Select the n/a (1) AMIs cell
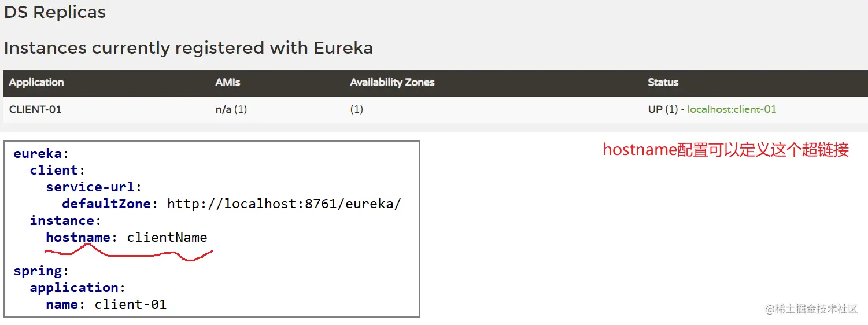 click(x=231, y=109)
